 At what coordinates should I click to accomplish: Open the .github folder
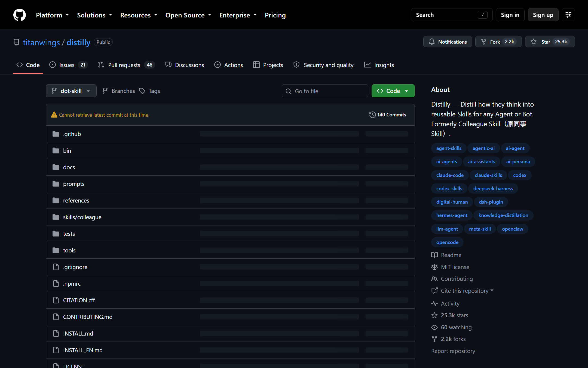(72, 134)
